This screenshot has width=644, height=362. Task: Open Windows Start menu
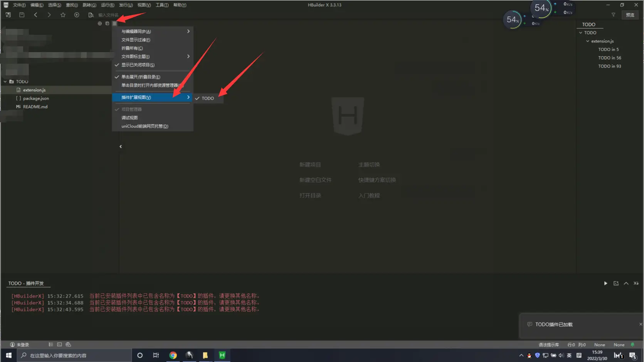tap(8, 355)
